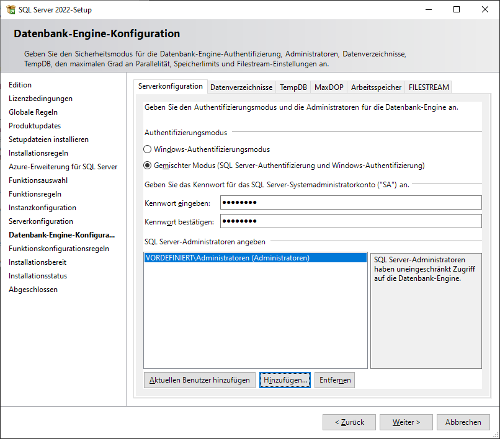This screenshot has width=500, height=439.
Task: Select Windows-Authentifizierungsmodus radio button
Action: (147, 149)
